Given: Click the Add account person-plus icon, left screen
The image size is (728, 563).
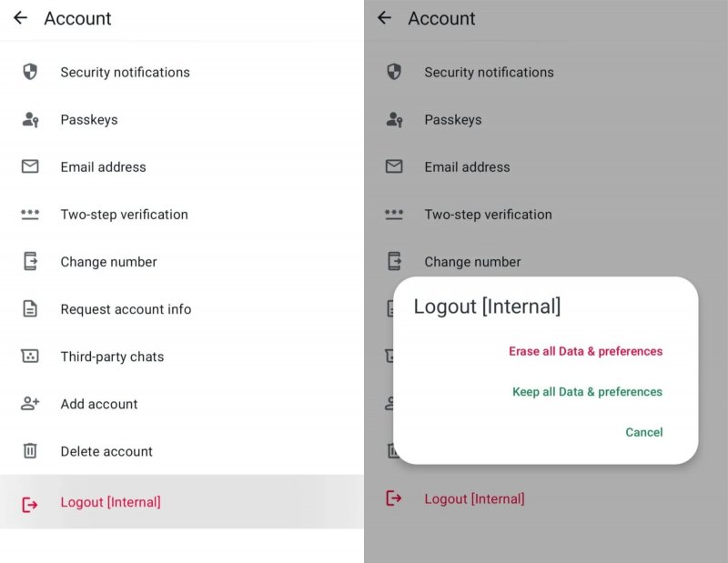Looking at the screenshot, I should (30, 404).
